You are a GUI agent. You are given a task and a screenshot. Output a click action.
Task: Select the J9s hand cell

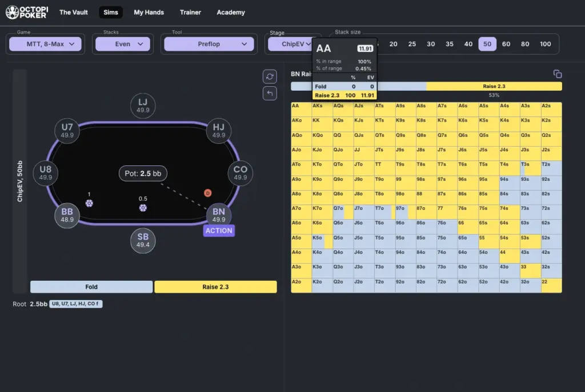coord(406,153)
